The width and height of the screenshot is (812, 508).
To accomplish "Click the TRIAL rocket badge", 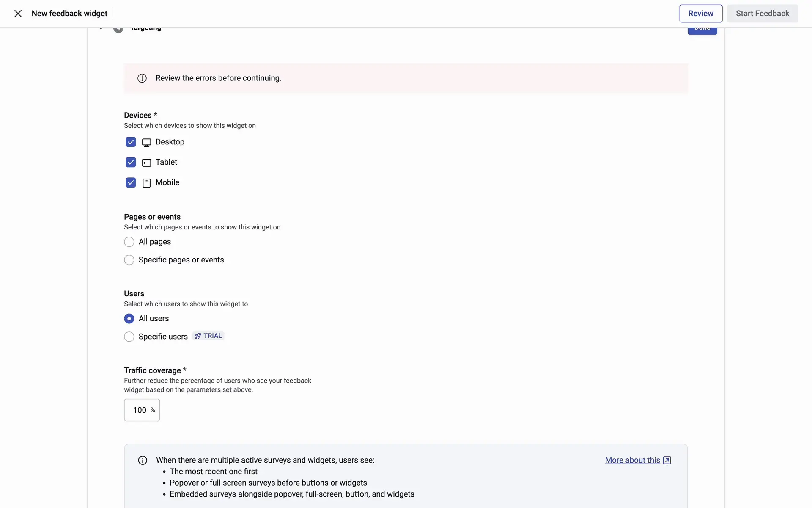I will pyautogui.click(x=208, y=336).
